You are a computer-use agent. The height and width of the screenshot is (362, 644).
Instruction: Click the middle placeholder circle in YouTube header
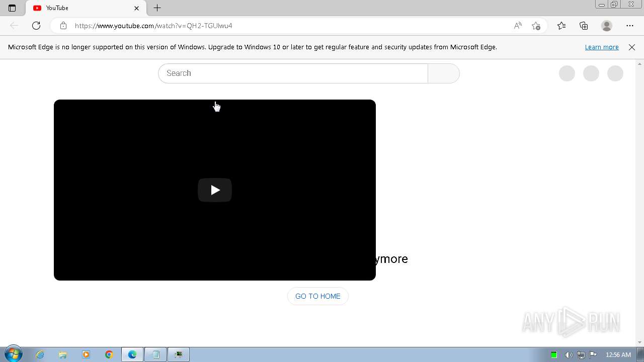pyautogui.click(x=591, y=73)
